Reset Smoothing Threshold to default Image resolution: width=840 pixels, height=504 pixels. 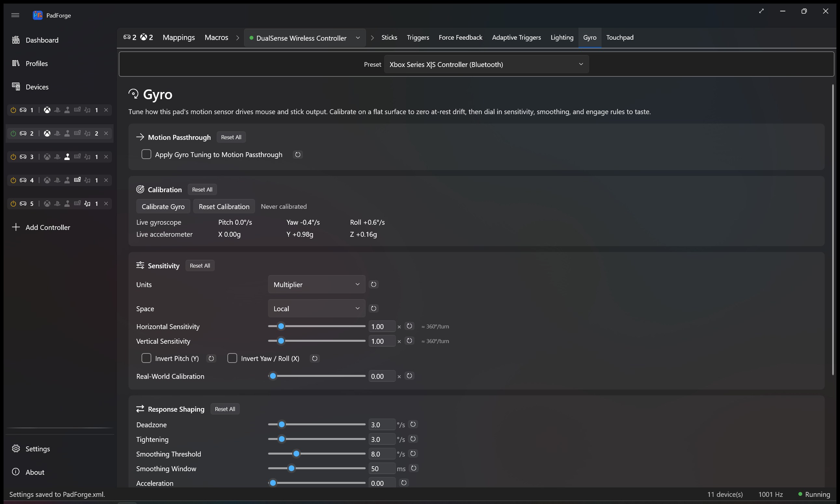(x=413, y=454)
